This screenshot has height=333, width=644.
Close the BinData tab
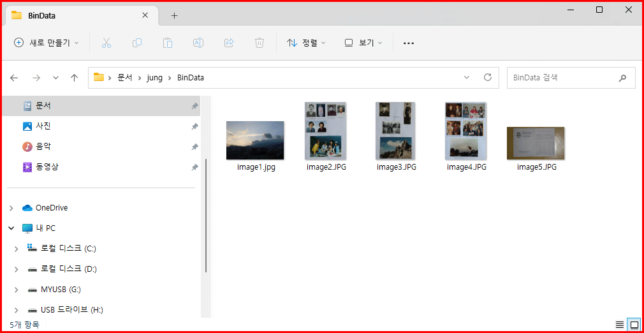pyautogui.click(x=145, y=15)
